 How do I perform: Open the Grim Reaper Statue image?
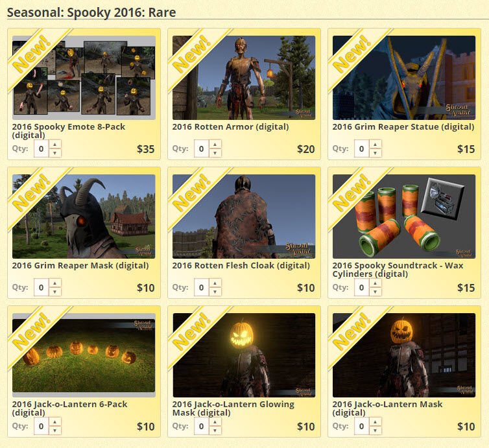pos(404,78)
